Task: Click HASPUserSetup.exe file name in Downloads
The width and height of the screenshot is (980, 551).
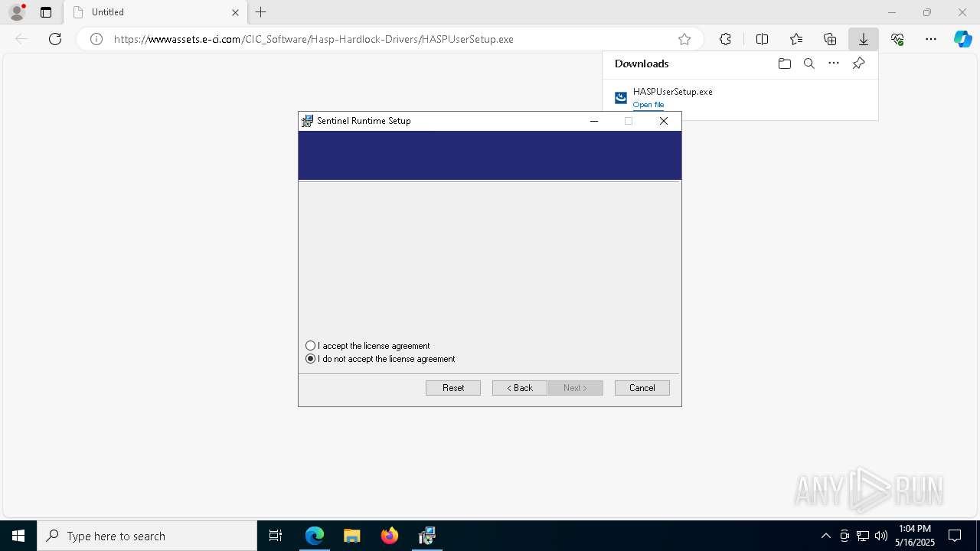Action: 673,92
